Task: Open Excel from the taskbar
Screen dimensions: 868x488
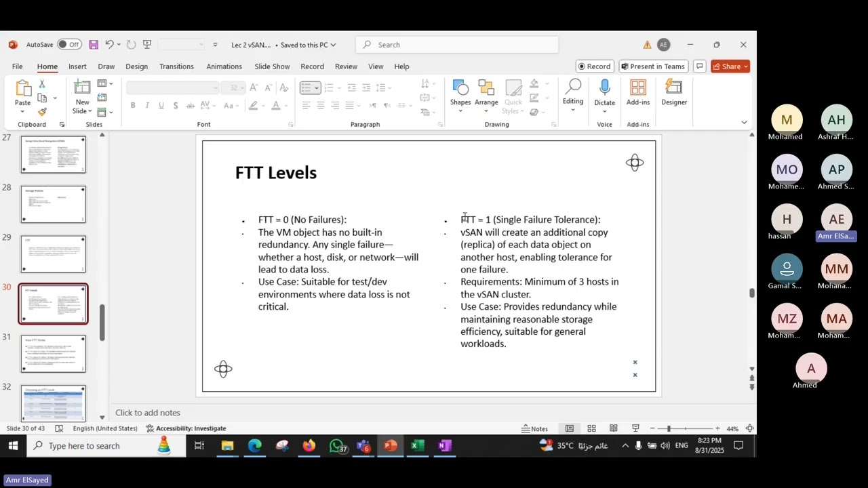Action: (x=417, y=446)
